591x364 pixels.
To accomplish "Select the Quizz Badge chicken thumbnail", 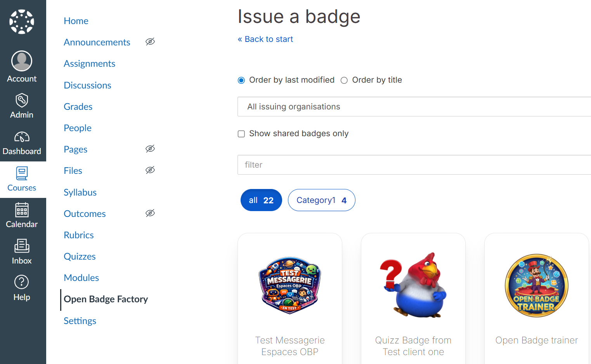I will tap(413, 285).
